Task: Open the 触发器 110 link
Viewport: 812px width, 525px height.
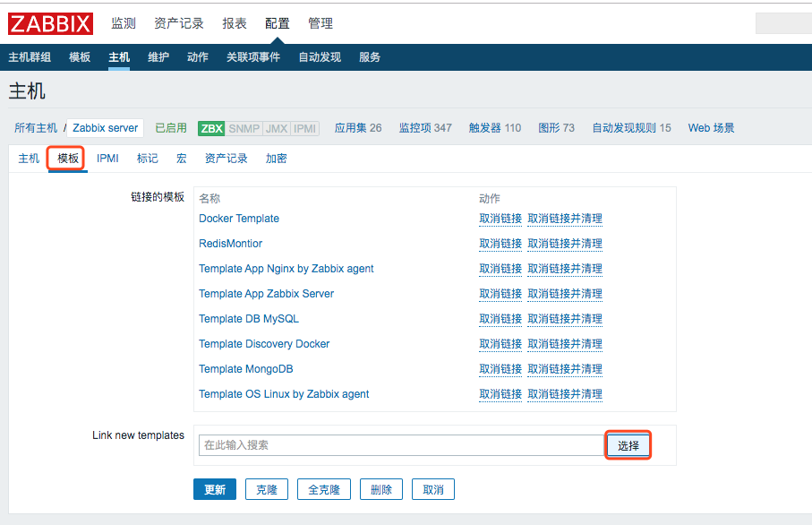Action: point(495,128)
